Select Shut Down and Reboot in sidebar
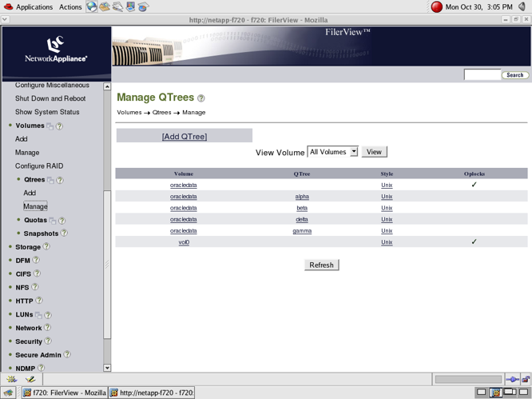This screenshot has width=532, height=399. [50, 98]
